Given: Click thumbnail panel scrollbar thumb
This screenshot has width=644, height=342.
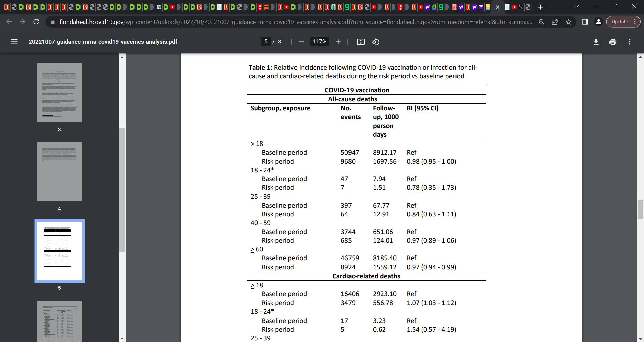Looking at the screenshot, I should click(122, 190).
